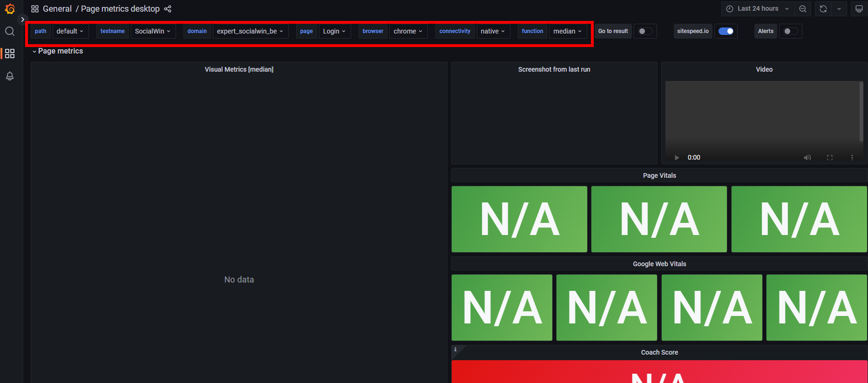Image resolution: width=868 pixels, height=383 pixels.
Task: Cycle view mode with monitor icon
Action: pyautogui.click(x=859, y=9)
